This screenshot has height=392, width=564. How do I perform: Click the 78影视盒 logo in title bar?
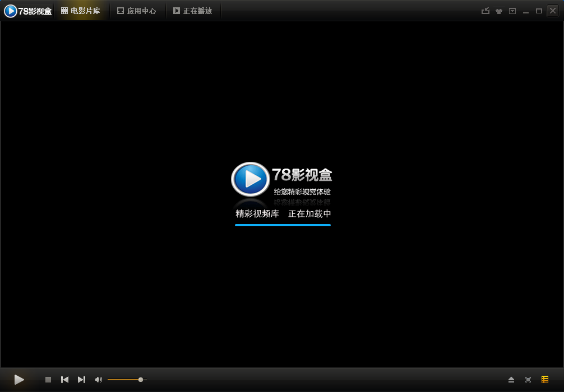pos(27,11)
